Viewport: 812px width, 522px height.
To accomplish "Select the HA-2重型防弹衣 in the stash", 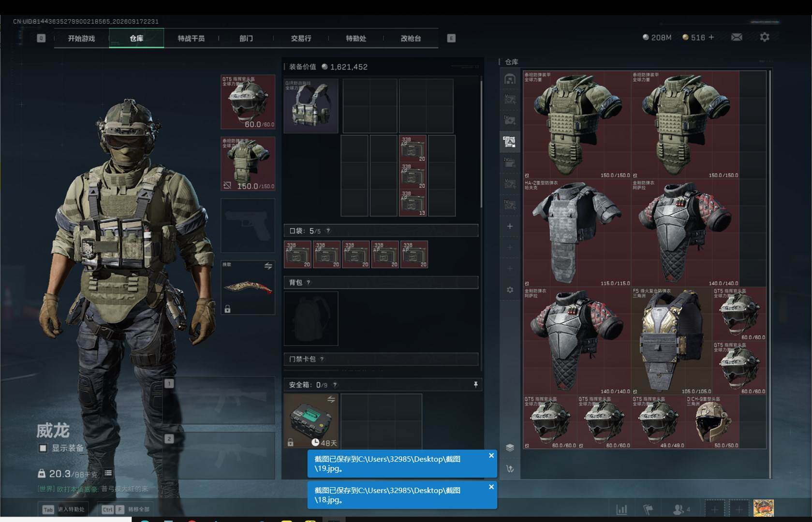I will coord(577,233).
